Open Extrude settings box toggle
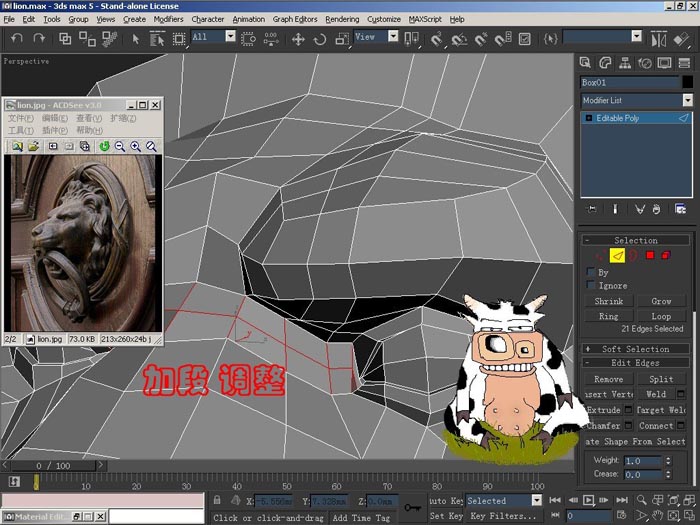The image size is (700, 525). (628, 409)
